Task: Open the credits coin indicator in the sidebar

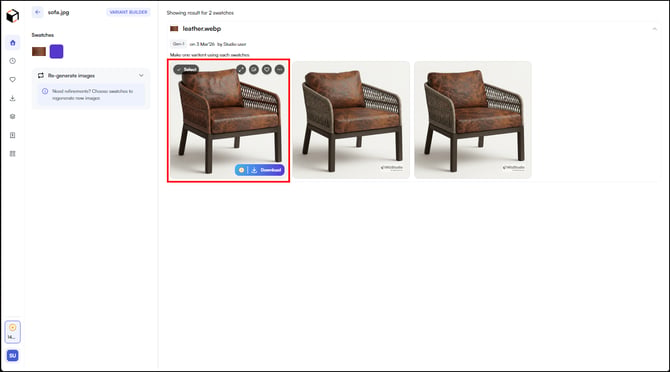Action: pyautogui.click(x=12, y=332)
